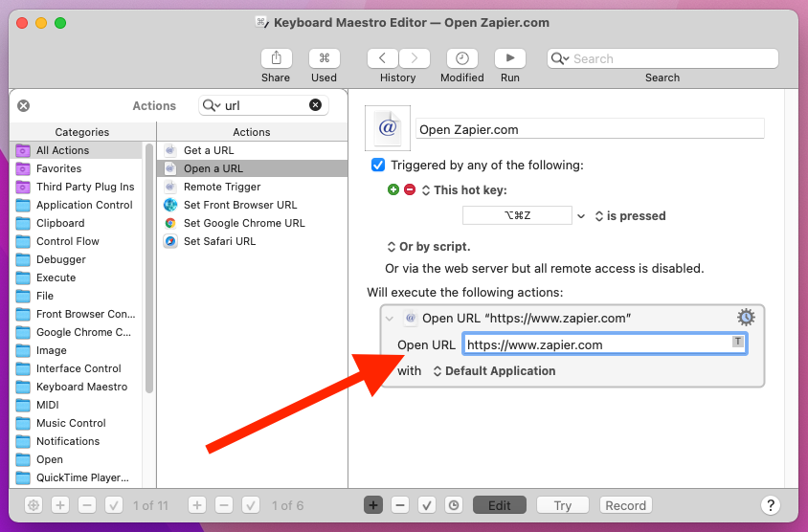This screenshot has width=808, height=532.
Task: Select the Notifications category
Action: (77, 441)
